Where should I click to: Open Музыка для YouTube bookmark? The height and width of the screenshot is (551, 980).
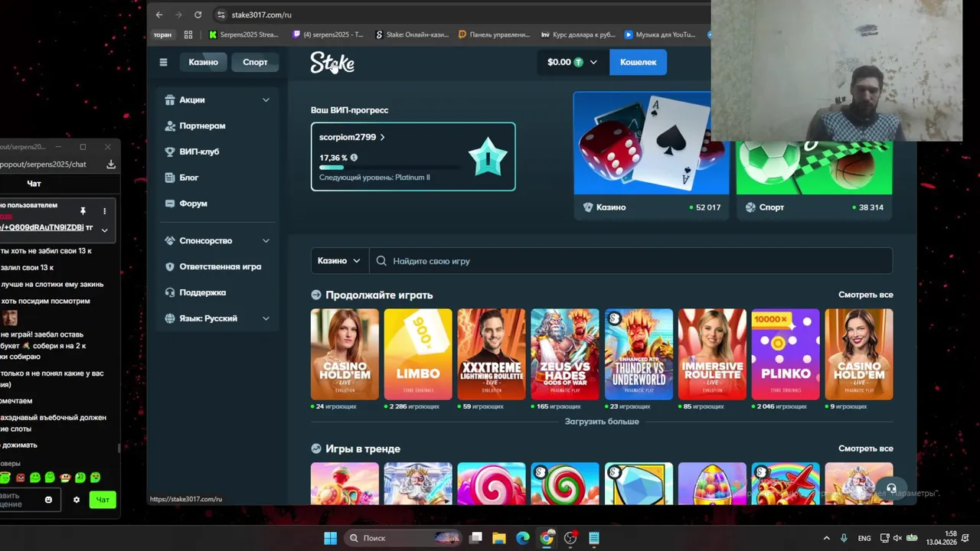click(x=660, y=34)
